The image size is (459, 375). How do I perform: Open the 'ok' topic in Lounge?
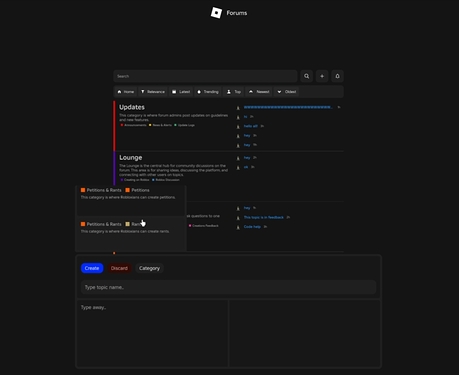coord(246,167)
